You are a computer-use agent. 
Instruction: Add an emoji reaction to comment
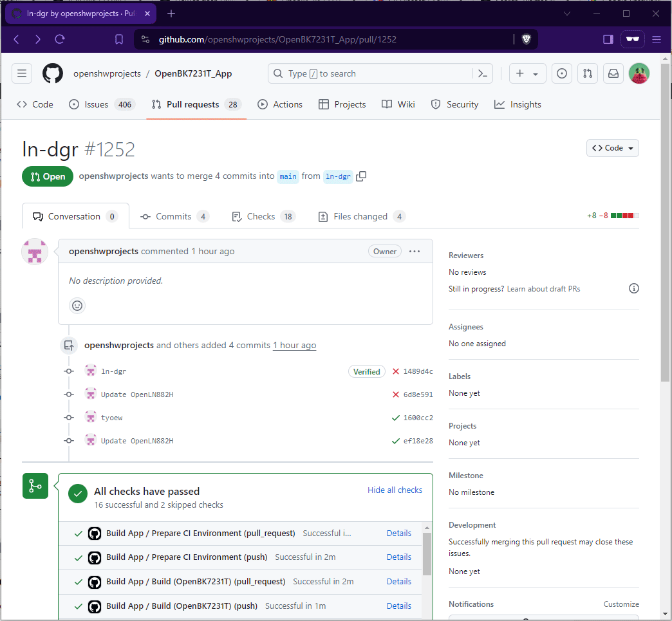(x=77, y=306)
